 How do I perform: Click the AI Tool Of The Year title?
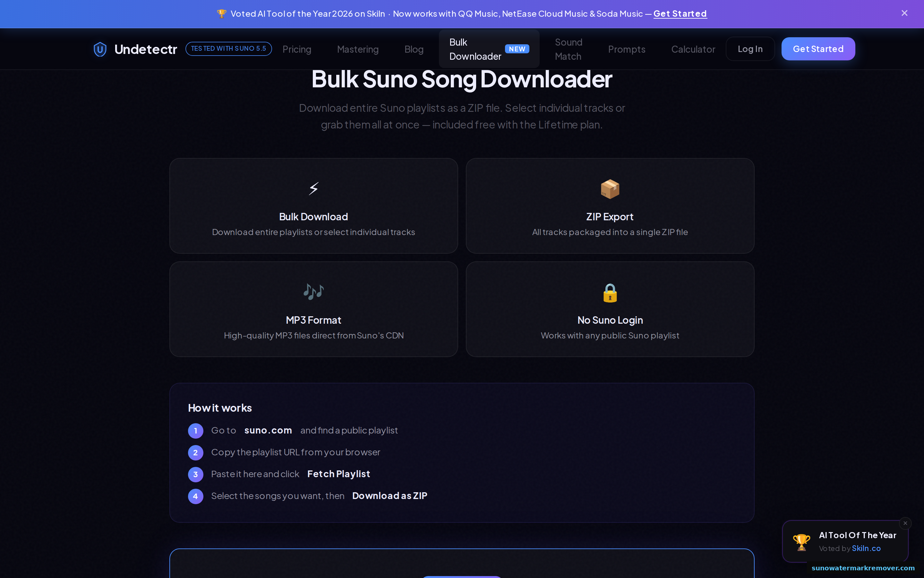coord(858,535)
